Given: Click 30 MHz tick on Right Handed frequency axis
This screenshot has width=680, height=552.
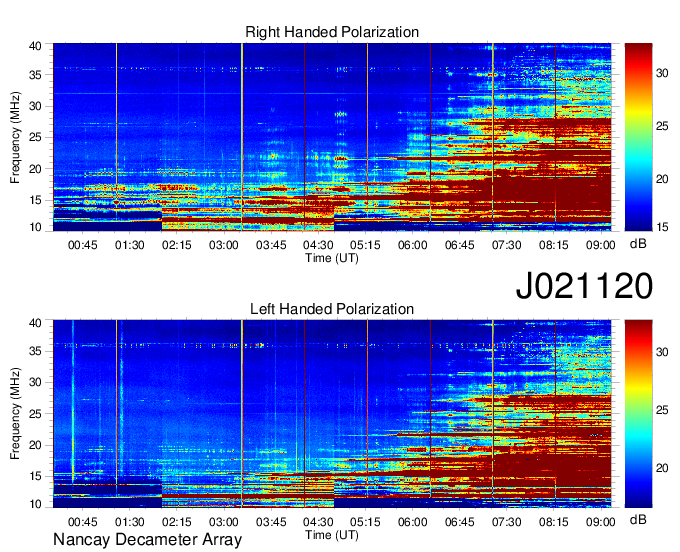Looking at the screenshot, I should coord(36,106).
